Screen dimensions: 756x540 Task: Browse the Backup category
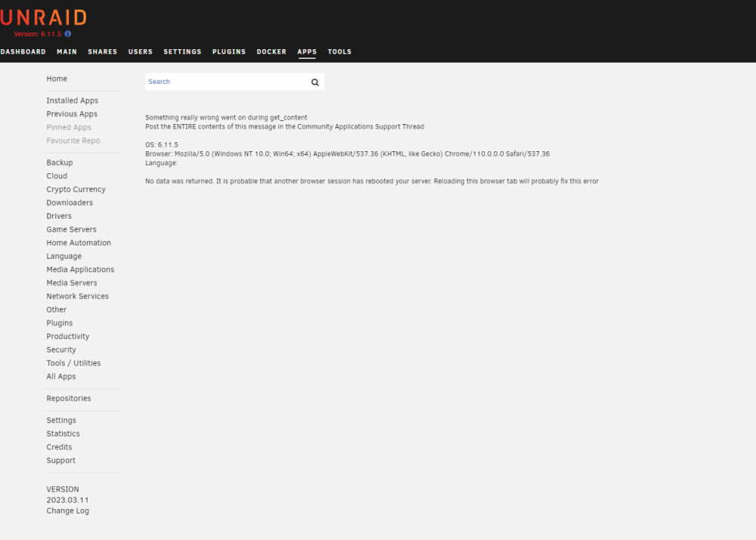pyautogui.click(x=60, y=163)
